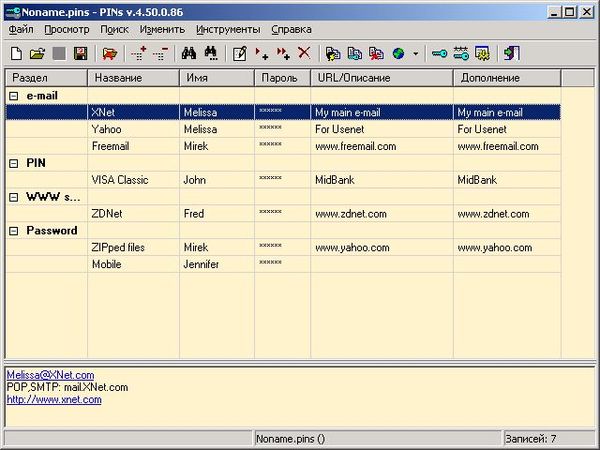Open the Справка menu
Image resolution: width=600 pixels, height=450 pixels.
click(291, 29)
